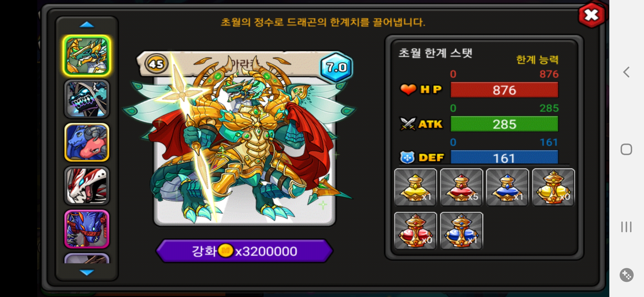Choose the black skeletal dragon portrait
This screenshot has height=297, width=644.
(87, 99)
